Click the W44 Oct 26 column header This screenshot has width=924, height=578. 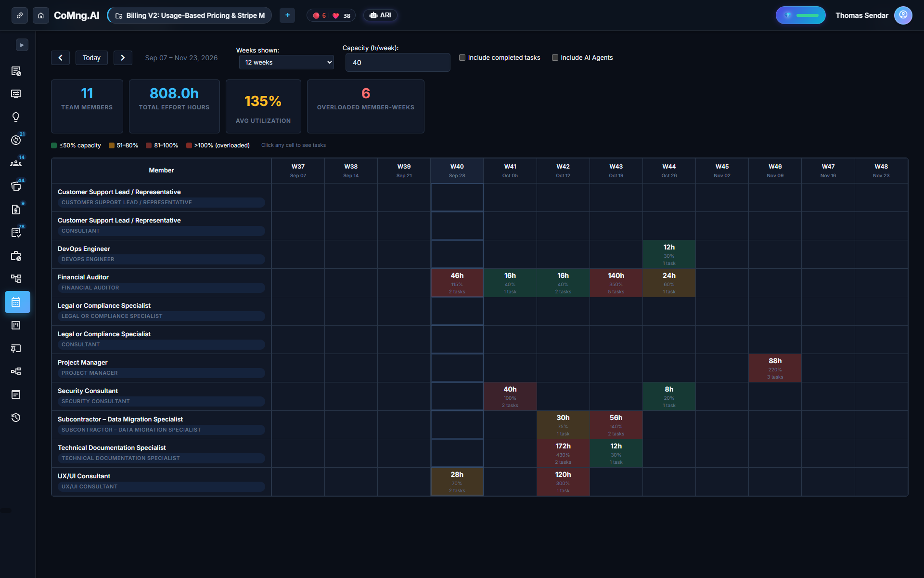(669, 171)
